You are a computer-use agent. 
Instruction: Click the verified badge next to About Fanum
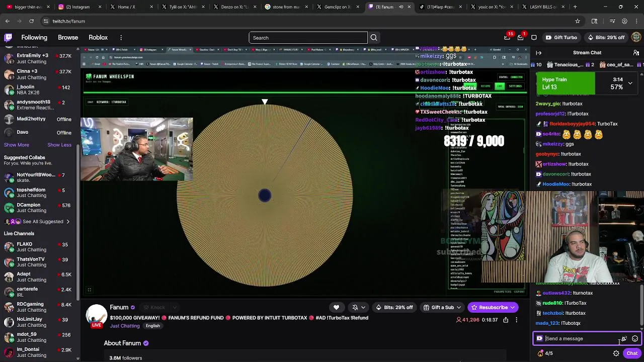[146, 343]
